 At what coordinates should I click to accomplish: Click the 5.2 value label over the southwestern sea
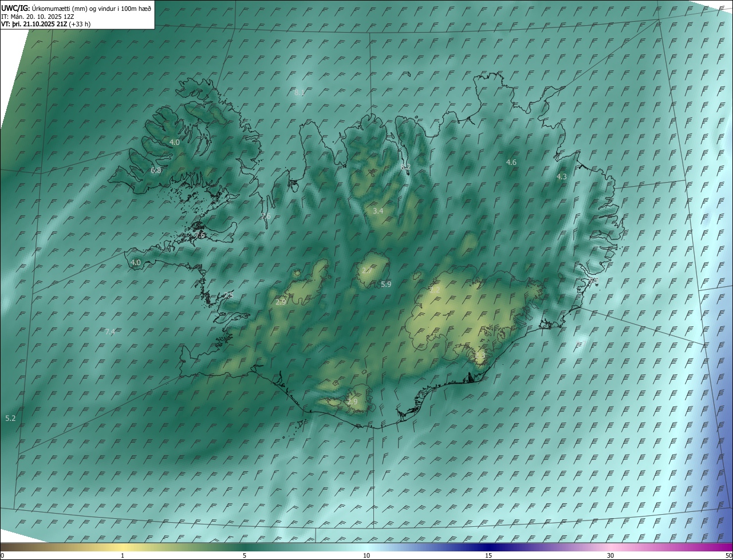coord(10,419)
